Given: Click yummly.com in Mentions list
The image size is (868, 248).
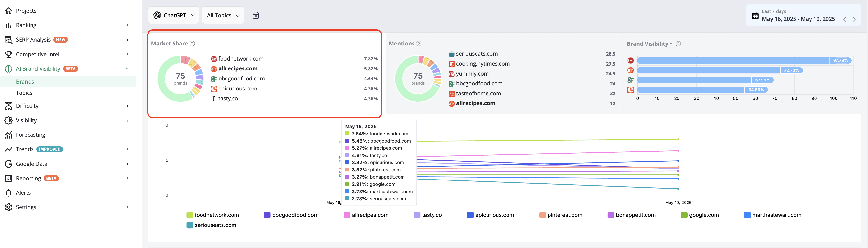Looking at the screenshot, I should (472, 74).
